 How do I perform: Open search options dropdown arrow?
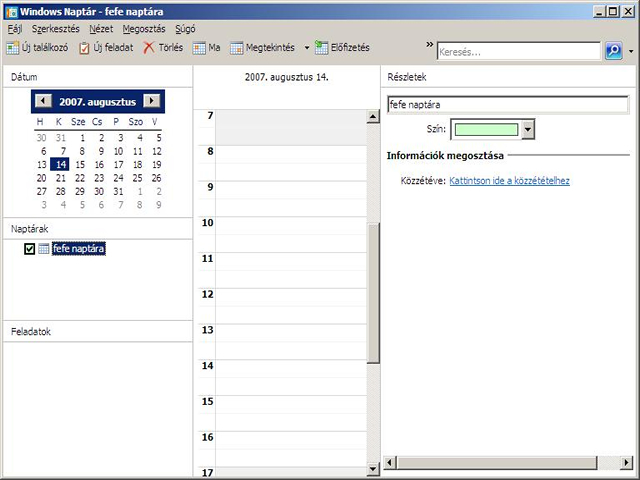[x=631, y=51]
